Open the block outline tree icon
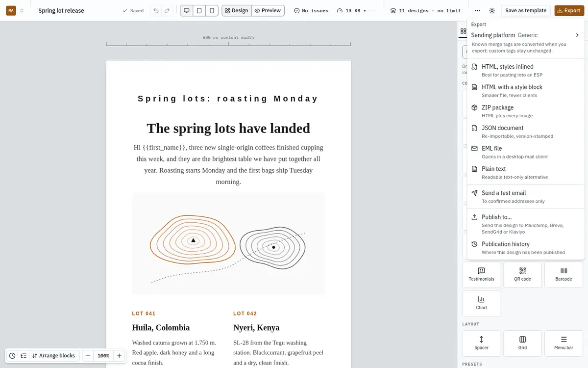This screenshot has height=368, width=588. coord(24,356)
